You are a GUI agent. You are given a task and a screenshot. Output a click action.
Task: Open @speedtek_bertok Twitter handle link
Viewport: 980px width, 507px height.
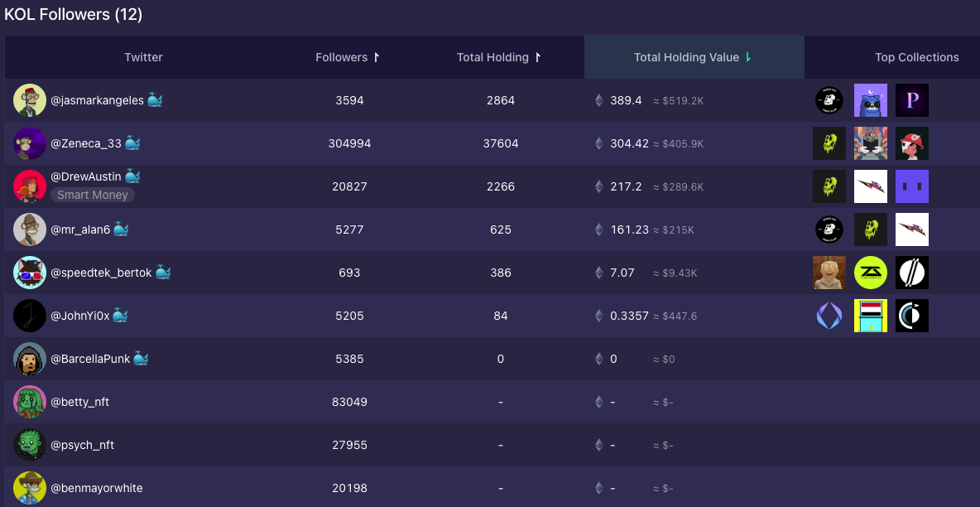101,273
